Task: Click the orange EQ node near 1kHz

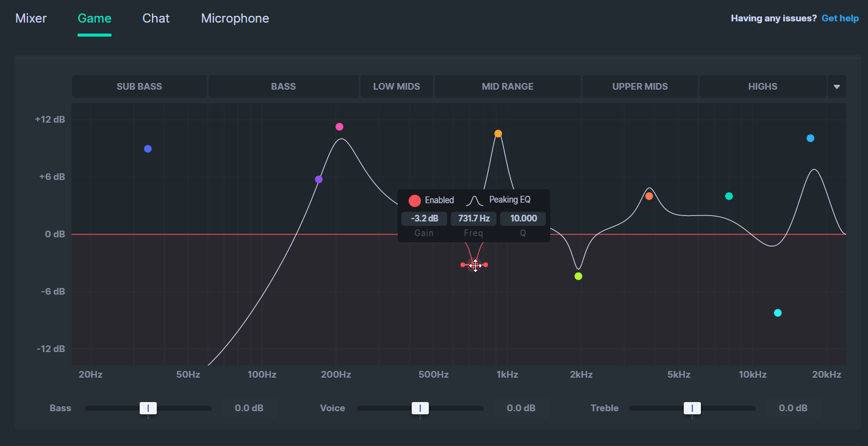Action: click(498, 134)
